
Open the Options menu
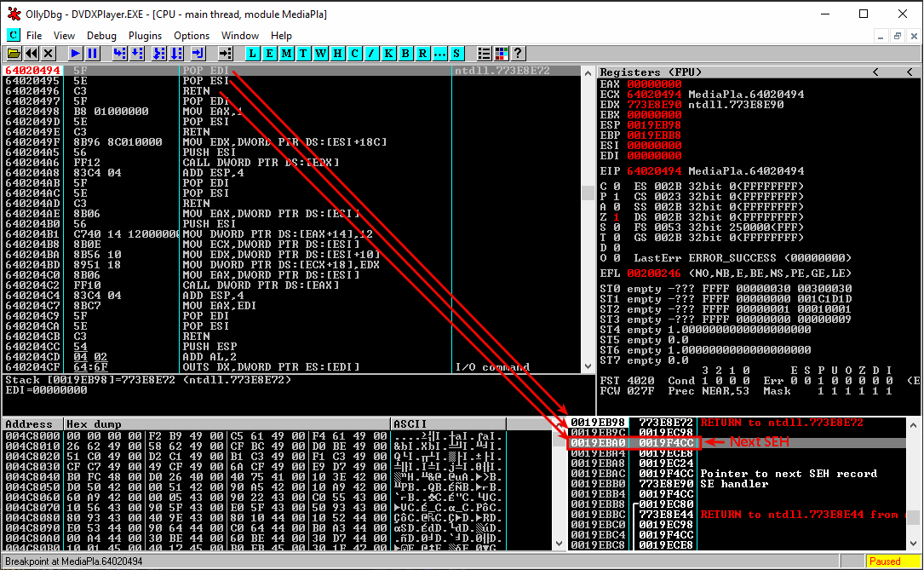click(x=192, y=36)
